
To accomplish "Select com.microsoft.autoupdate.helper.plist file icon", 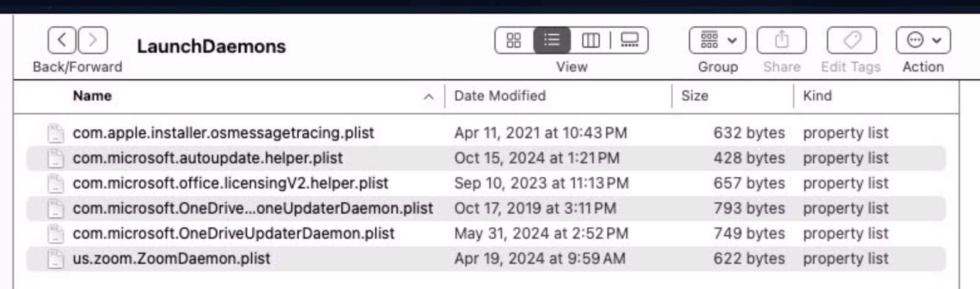I will pyautogui.click(x=56, y=158).
